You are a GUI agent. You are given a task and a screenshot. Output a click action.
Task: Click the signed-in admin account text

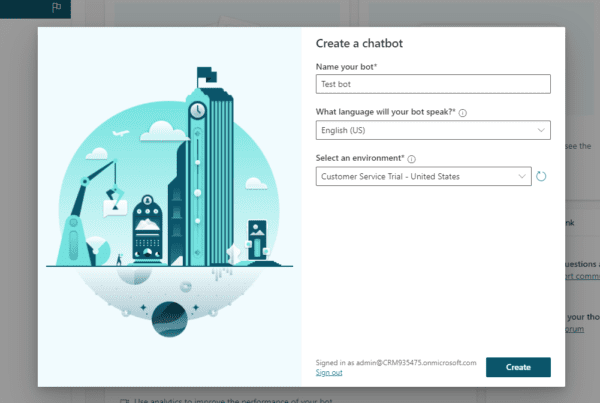[x=396, y=362]
